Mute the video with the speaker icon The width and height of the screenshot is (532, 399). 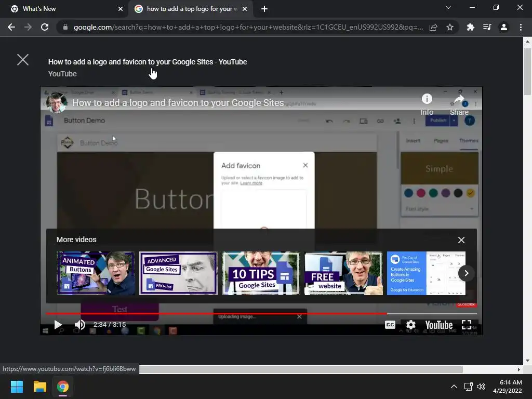[79, 325]
